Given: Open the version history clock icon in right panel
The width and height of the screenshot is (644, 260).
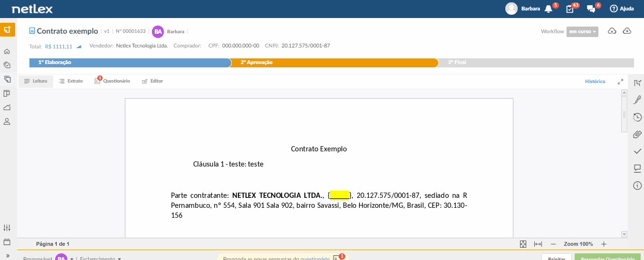Looking at the screenshot, I should tap(637, 117).
